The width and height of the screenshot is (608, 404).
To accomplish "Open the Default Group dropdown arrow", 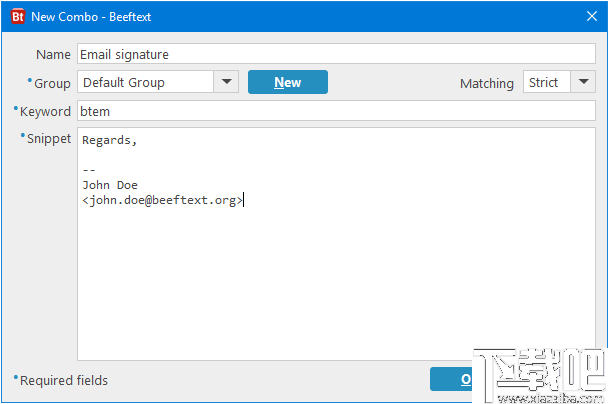I will click(x=226, y=82).
